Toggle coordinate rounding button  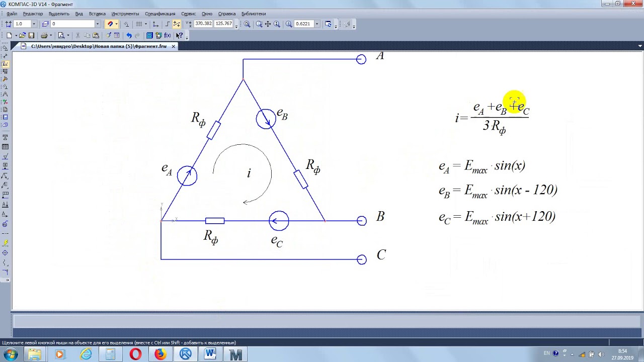[x=177, y=24]
